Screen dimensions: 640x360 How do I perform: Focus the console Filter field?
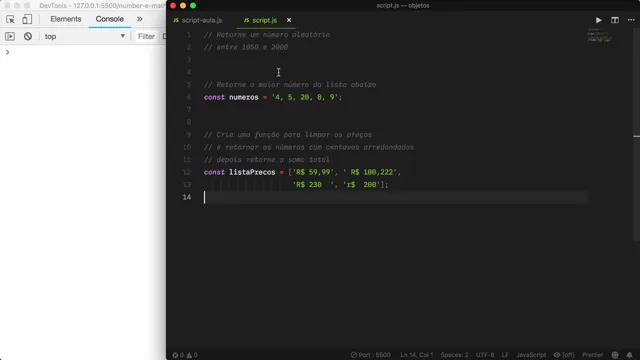coord(147,36)
